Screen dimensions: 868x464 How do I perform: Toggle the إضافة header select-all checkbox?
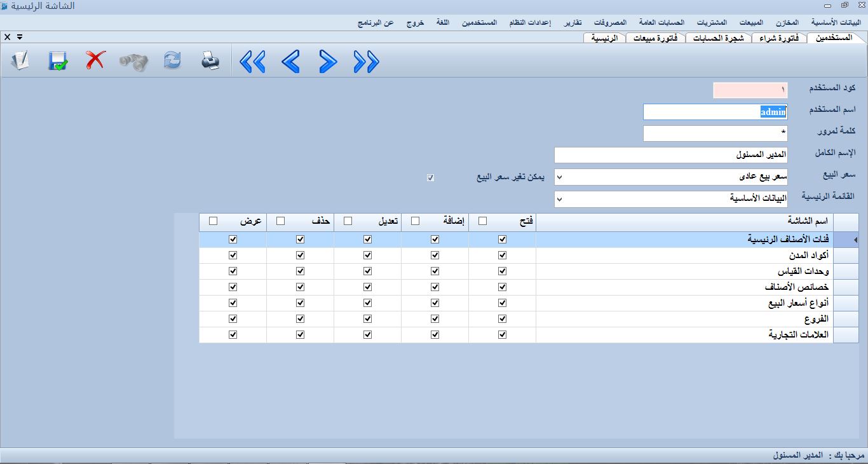[x=415, y=221]
